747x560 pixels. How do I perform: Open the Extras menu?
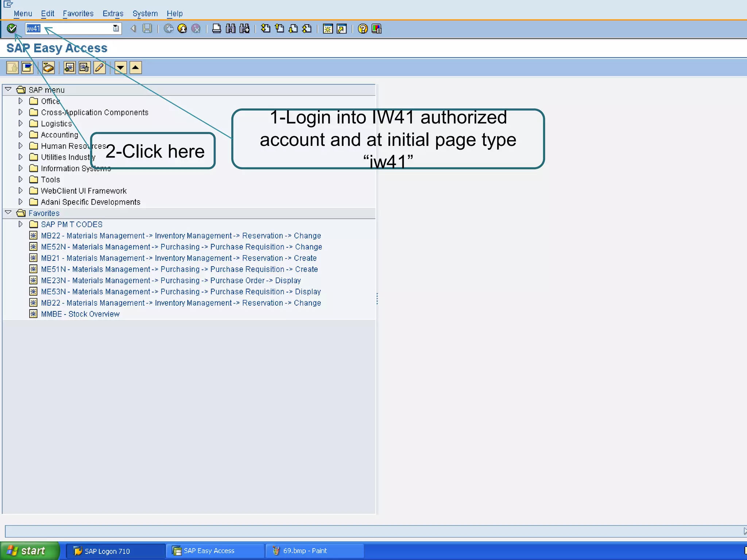point(113,13)
